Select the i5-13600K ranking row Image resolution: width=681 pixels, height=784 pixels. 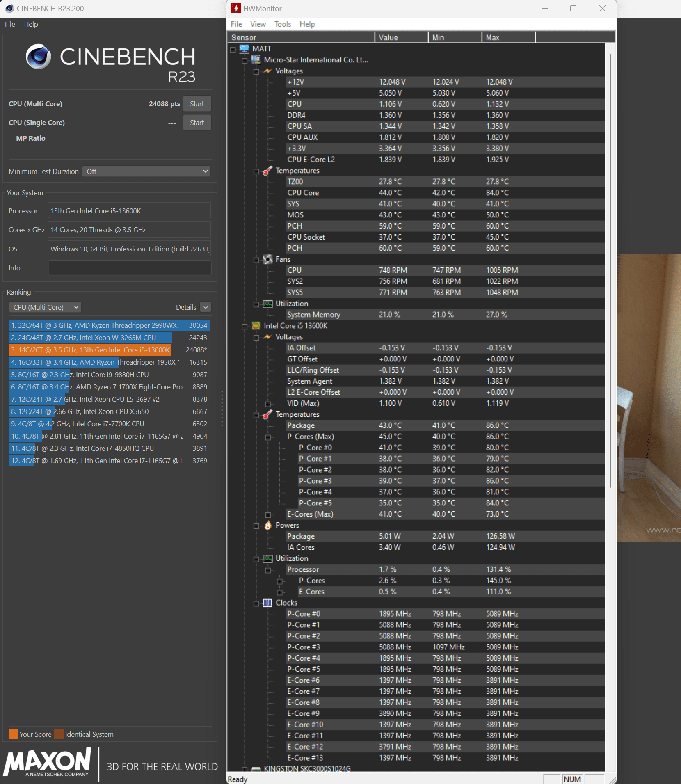click(109, 350)
